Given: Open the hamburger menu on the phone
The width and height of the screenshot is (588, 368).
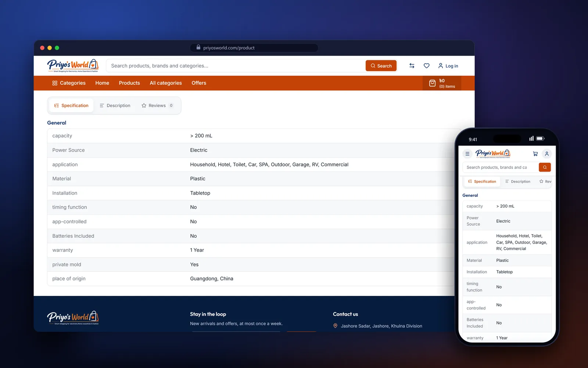Looking at the screenshot, I should pyautogui.click(x=467, y=154).
